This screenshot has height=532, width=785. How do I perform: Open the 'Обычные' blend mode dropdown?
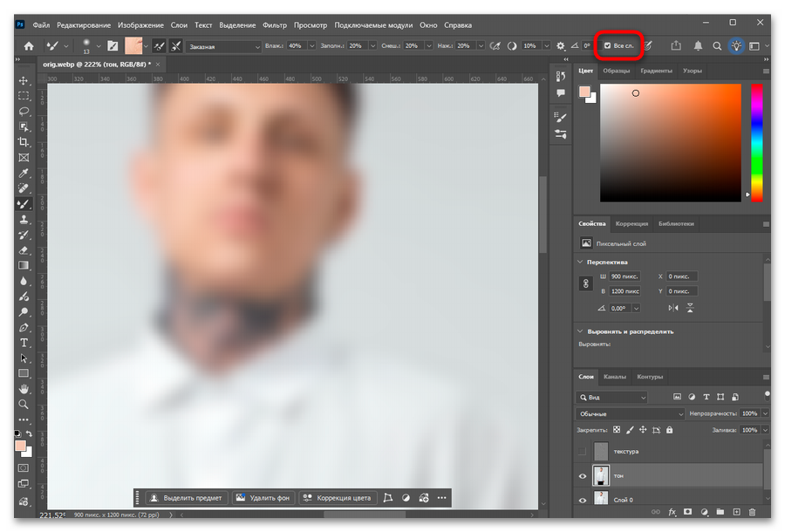(x=630, y=414)
